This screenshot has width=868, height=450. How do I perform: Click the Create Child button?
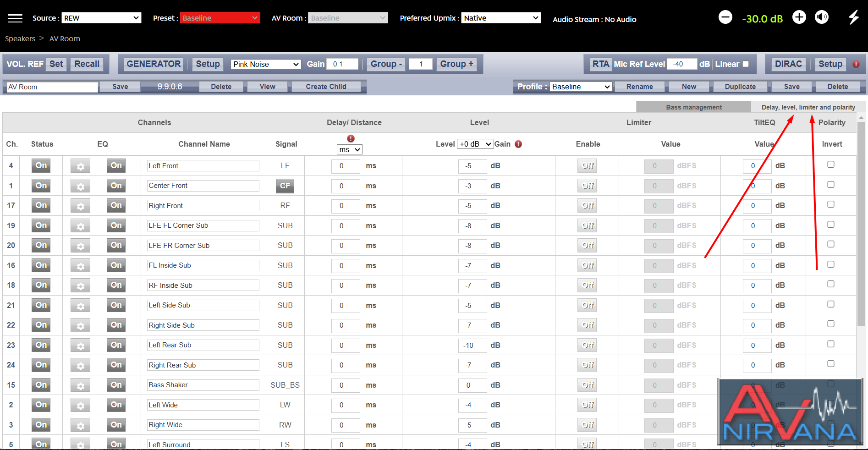click(326, 87)
